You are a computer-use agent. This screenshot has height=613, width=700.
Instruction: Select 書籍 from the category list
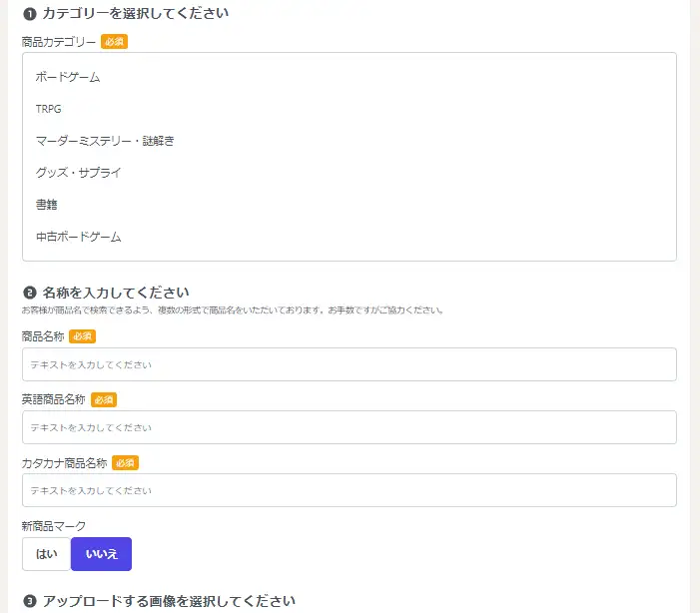coord(46,205)
